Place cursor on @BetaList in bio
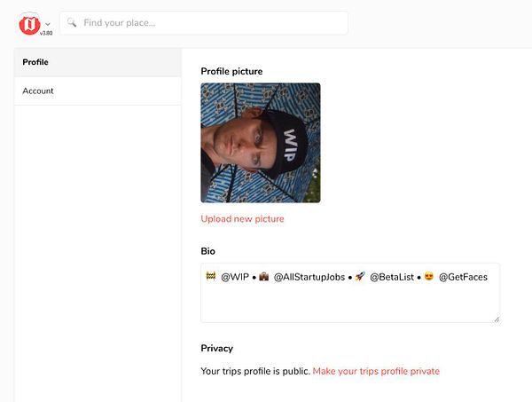Screen dimensions: 532x402 [x=392, y=277]
